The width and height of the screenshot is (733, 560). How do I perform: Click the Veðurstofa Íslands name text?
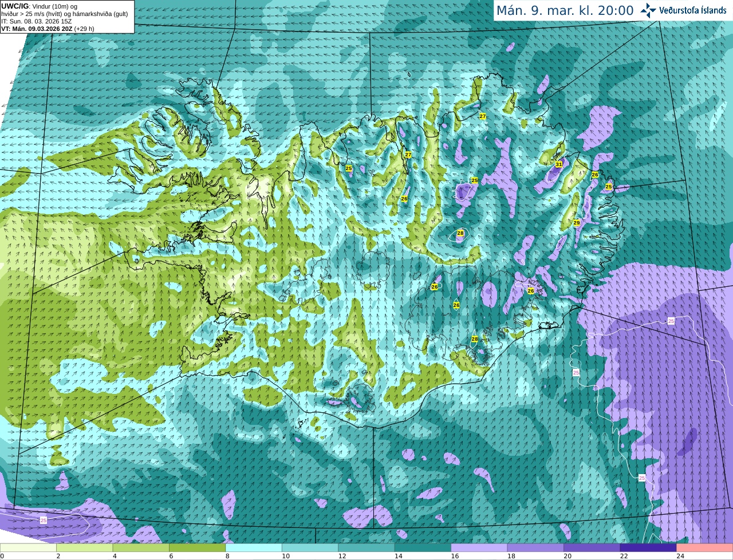click(693, 10)
